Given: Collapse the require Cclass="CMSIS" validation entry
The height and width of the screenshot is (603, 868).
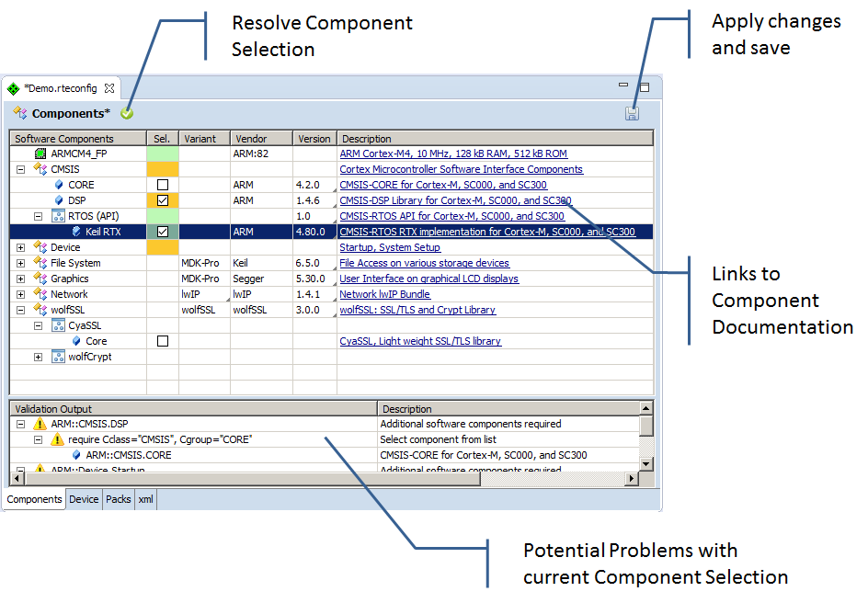Looking at the screenshot, I should tap(39, 439).
